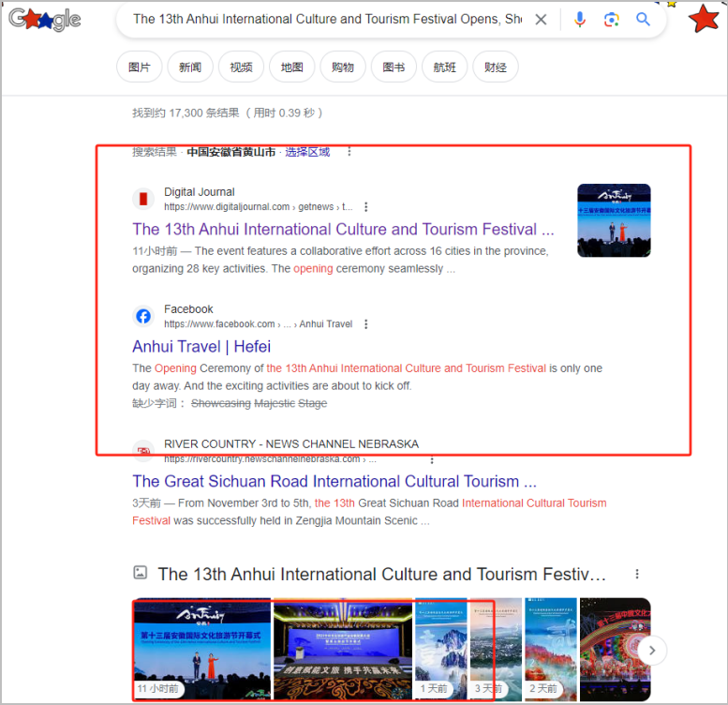The width and height of the screenshot is (728, 705).
Task: Select the 视频 filter chip
Action: [x=241, y=67]
